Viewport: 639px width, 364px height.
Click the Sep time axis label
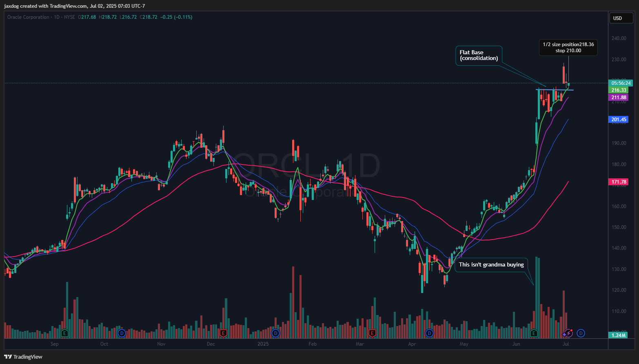(x=55, y=344)
